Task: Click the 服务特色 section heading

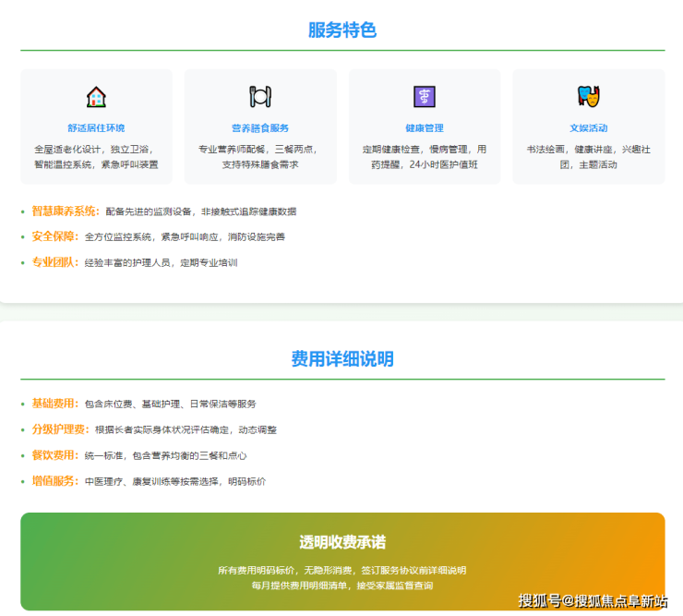Action: click(341, 30)
